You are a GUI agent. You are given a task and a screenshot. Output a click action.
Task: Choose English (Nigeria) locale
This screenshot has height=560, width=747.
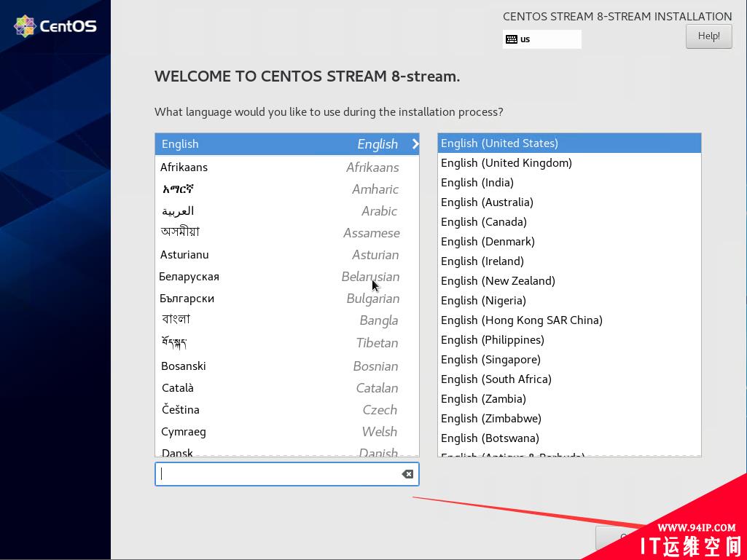569,301
